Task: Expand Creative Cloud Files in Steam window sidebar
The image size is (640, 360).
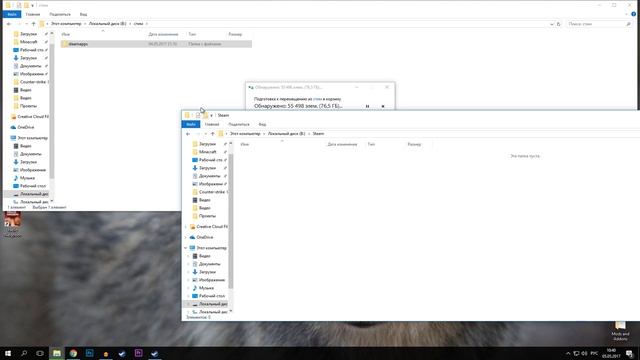Action: click(186, 227)
